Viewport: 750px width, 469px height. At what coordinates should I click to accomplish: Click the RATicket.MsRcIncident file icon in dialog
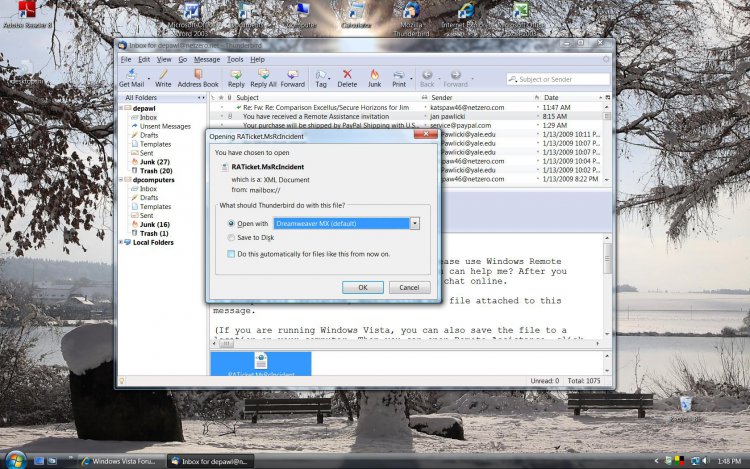224,167
